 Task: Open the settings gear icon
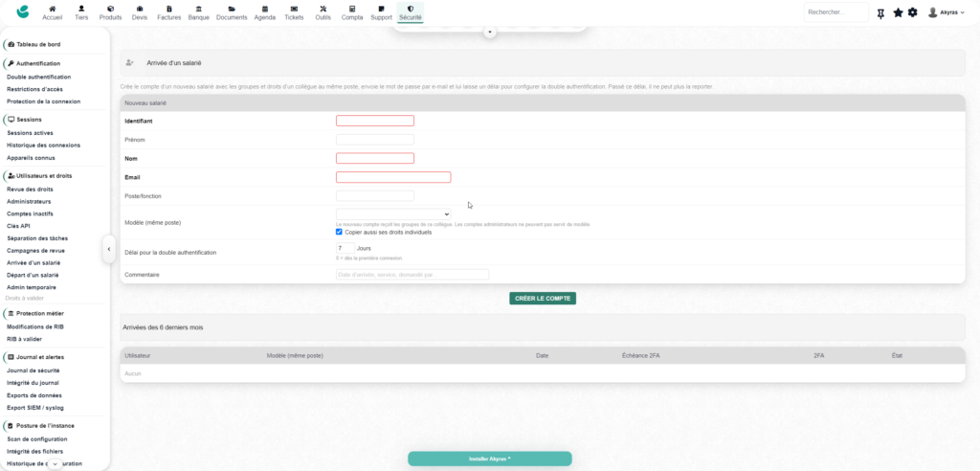pyautogui.click(x=912, y=12)
